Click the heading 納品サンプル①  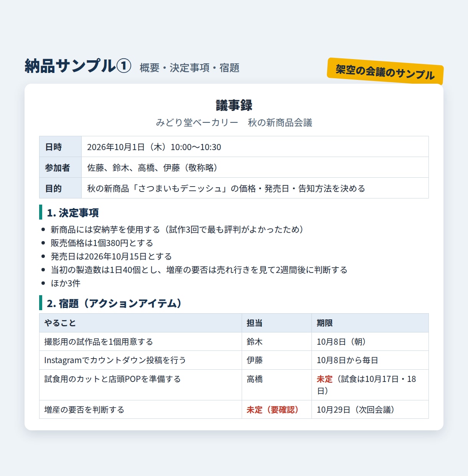78,66
